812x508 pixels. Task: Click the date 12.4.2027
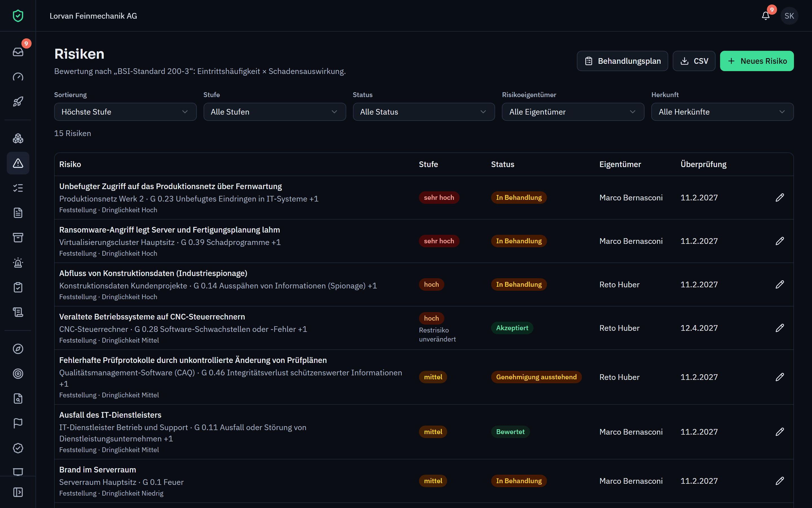click(x=699, y=328)
